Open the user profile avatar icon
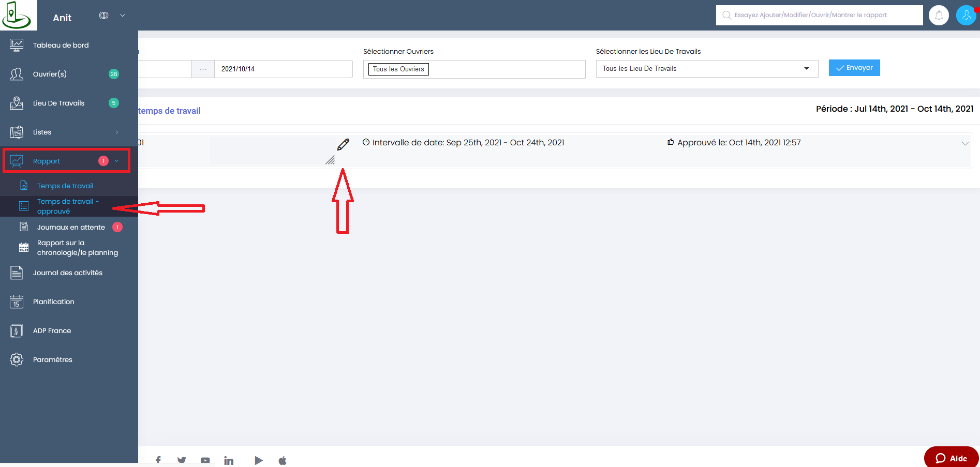The width and height of the screenshot is (980, 467). point(966,16)
